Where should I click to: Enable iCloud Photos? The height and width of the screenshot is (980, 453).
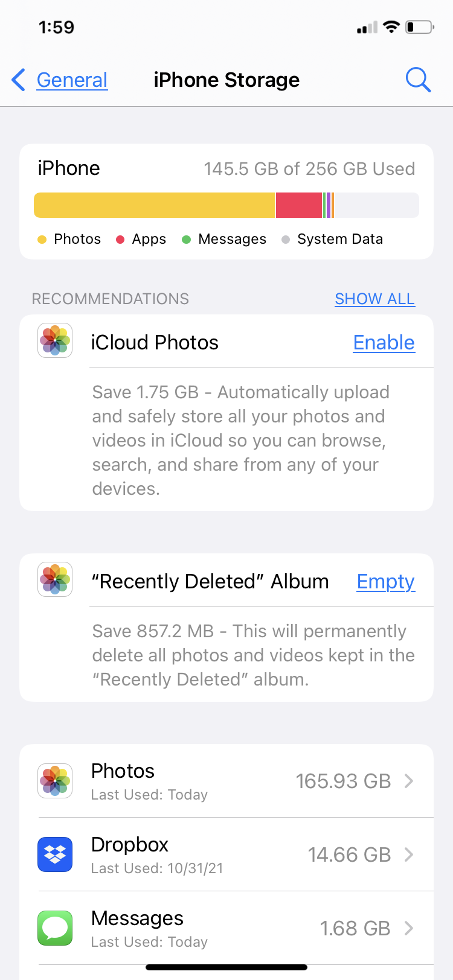[384, 343]
